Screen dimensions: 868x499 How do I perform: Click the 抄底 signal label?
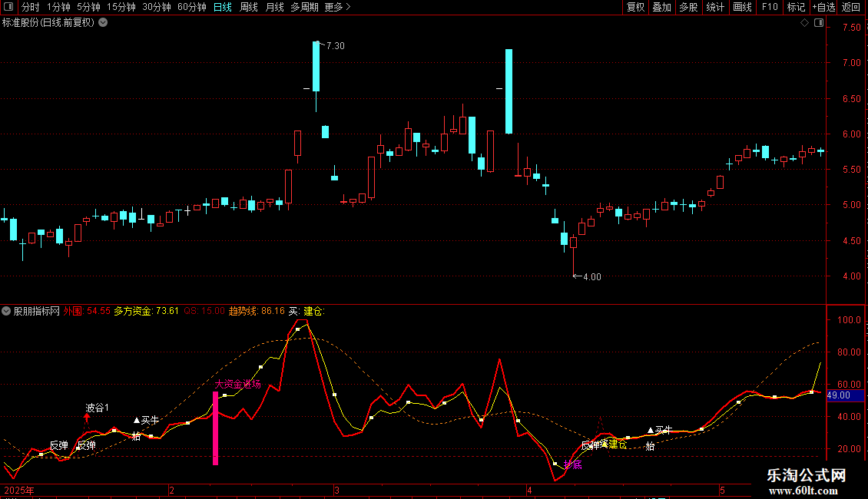(x=573, y=464)
